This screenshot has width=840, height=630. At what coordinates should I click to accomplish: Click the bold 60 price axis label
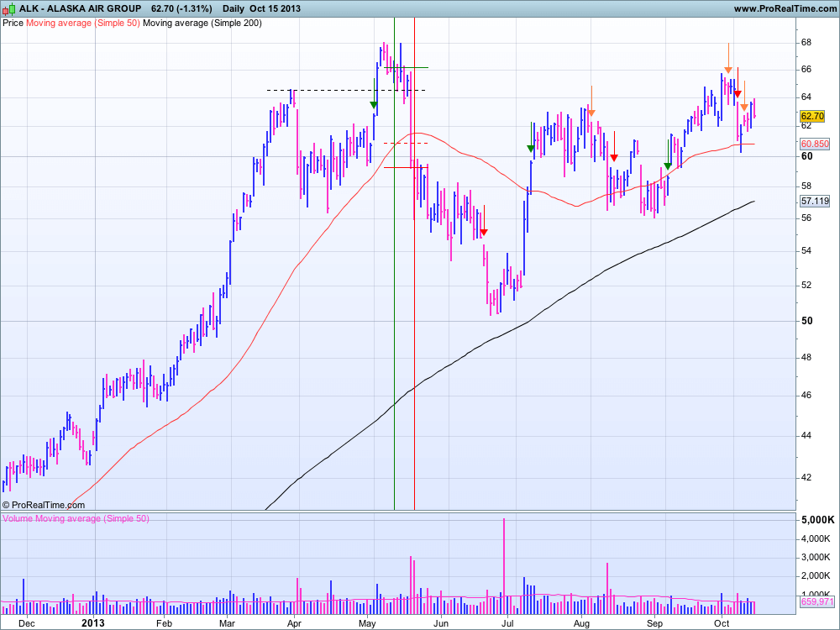click(x=806, y=156)
